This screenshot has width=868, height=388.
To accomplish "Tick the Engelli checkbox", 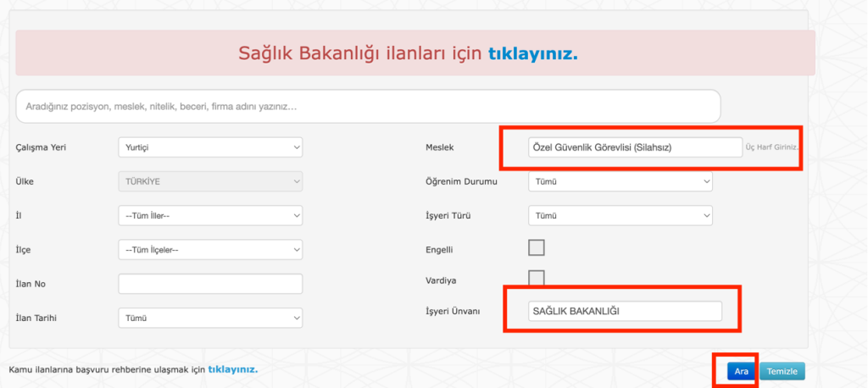I will click(x=536, y=247).
